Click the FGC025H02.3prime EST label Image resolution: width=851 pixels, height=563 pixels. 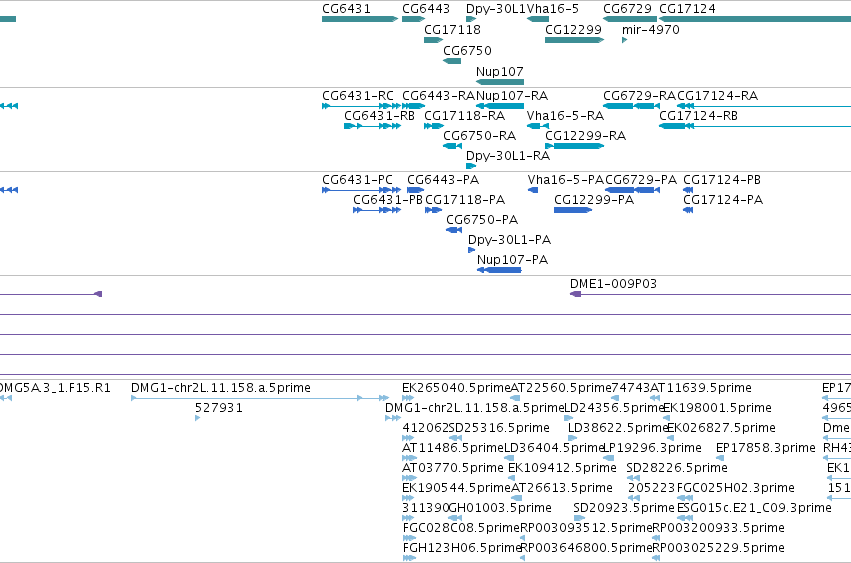coord(736,488)
